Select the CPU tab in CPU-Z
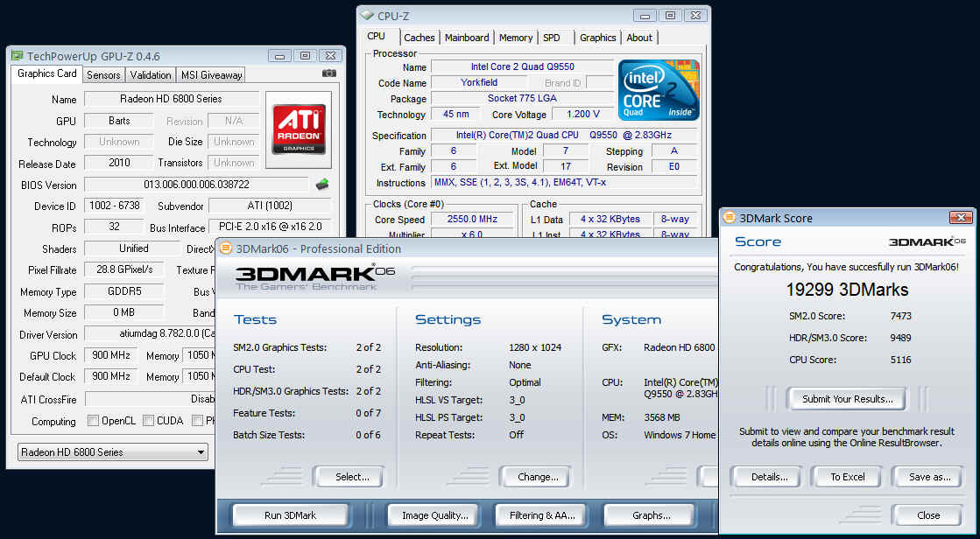Image resolution: width=980 pixels, height=539 pixels. point(377,36)
